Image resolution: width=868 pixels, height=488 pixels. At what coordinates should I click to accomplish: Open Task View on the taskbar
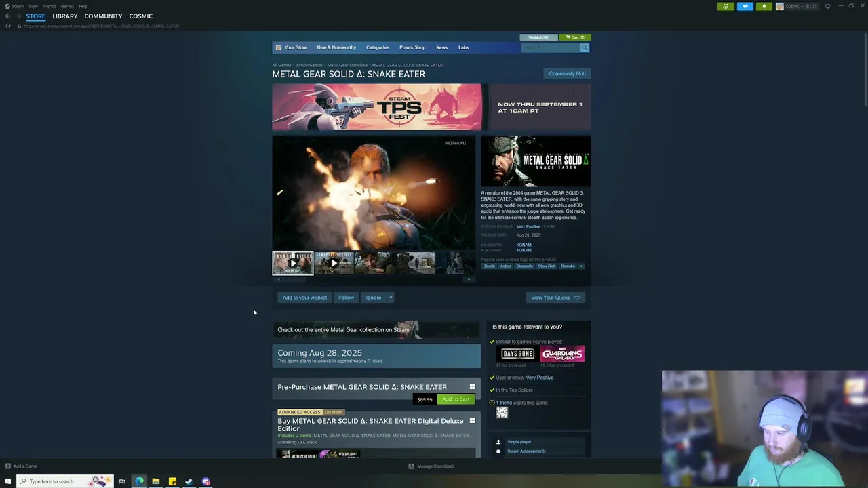122,481
